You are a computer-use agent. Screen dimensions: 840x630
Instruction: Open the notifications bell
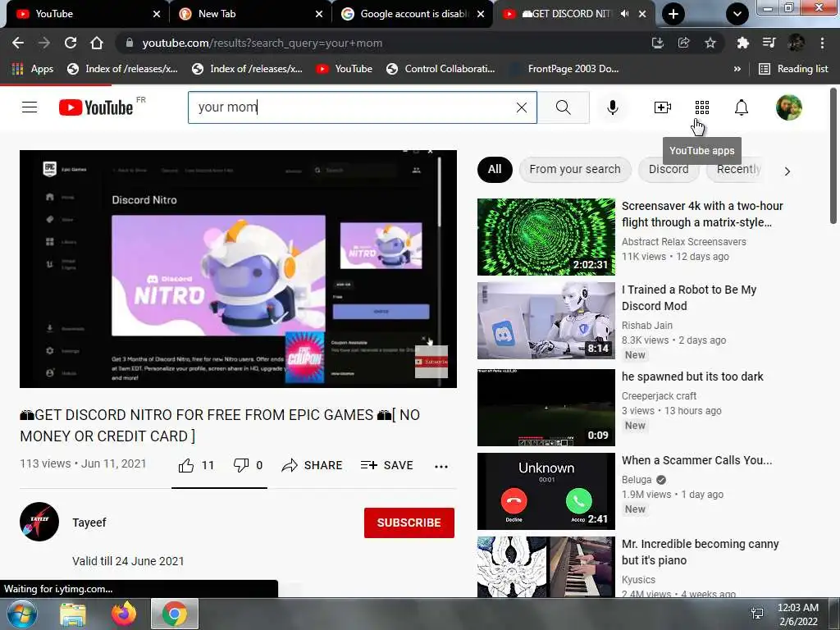[x=741, y=107]
